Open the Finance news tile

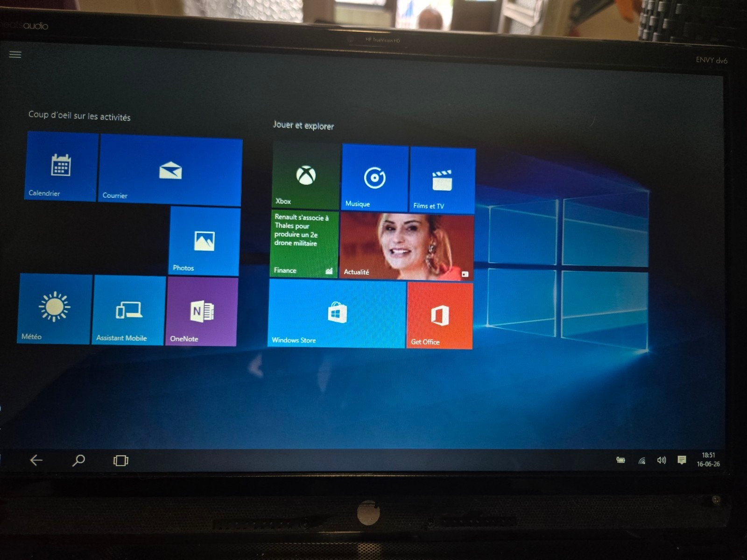304,244
